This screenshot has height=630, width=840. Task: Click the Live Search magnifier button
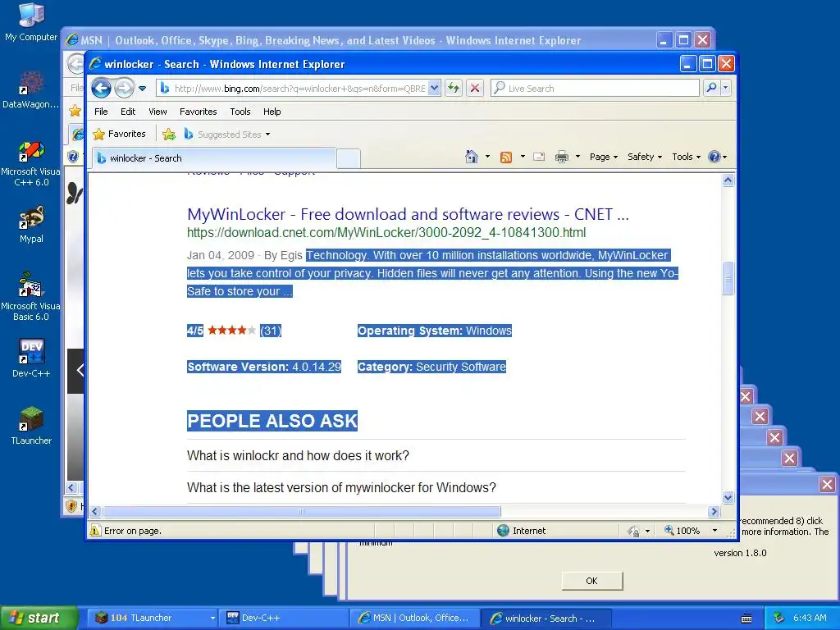(711, 87)
